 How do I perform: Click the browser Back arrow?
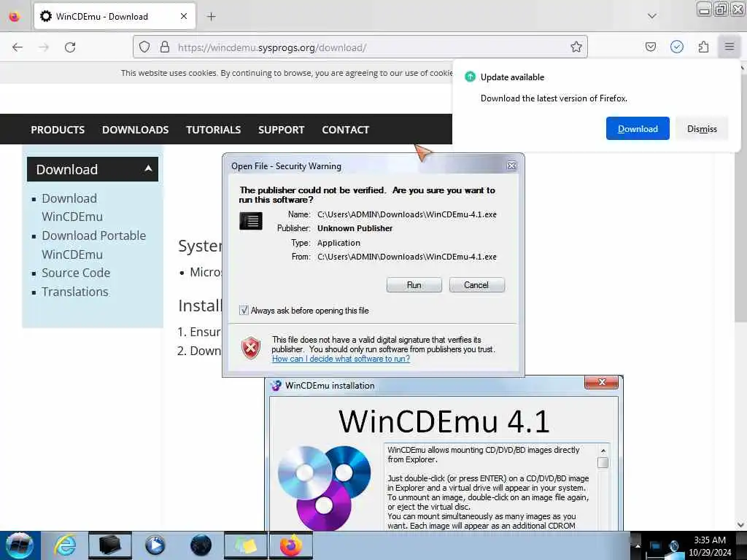coord(18,47)
